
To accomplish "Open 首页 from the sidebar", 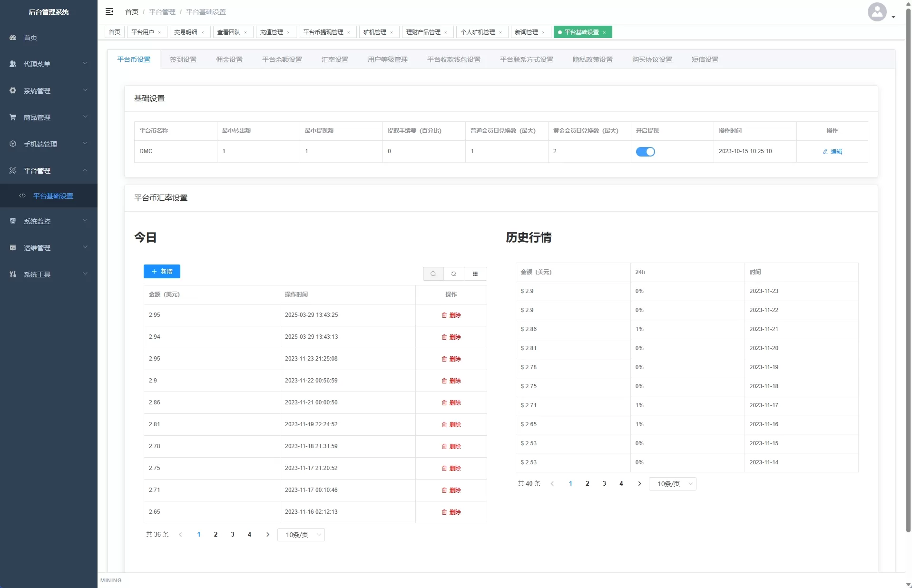I will (30, 38).
